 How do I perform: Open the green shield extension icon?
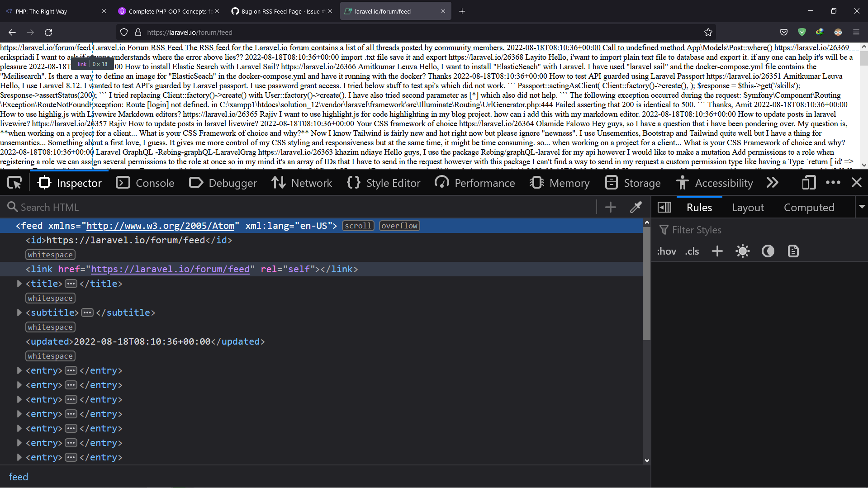click(802, 32)
